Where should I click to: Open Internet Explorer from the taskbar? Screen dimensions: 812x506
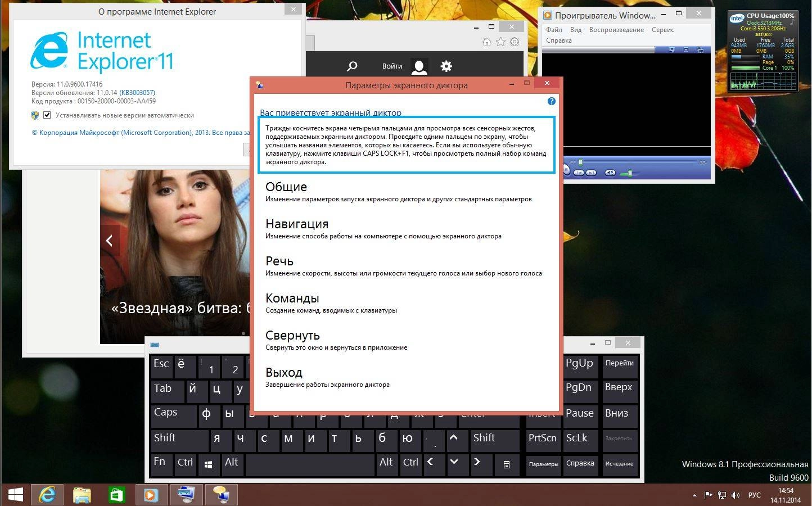[47, 495]
